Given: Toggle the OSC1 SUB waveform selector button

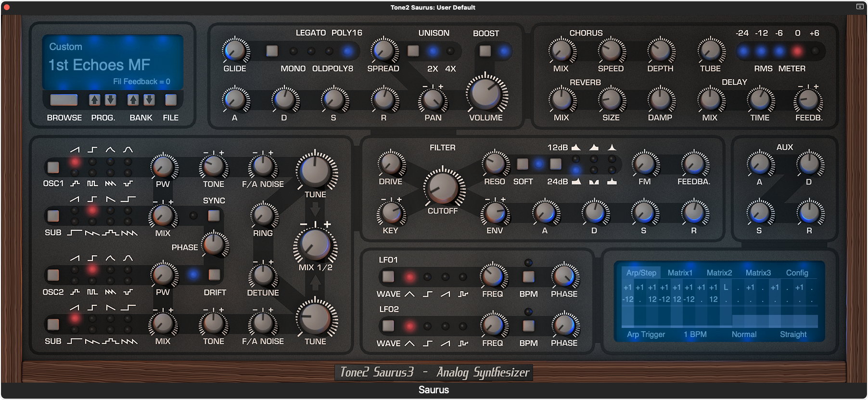Looking at the screenshot, I should point(53,216).
